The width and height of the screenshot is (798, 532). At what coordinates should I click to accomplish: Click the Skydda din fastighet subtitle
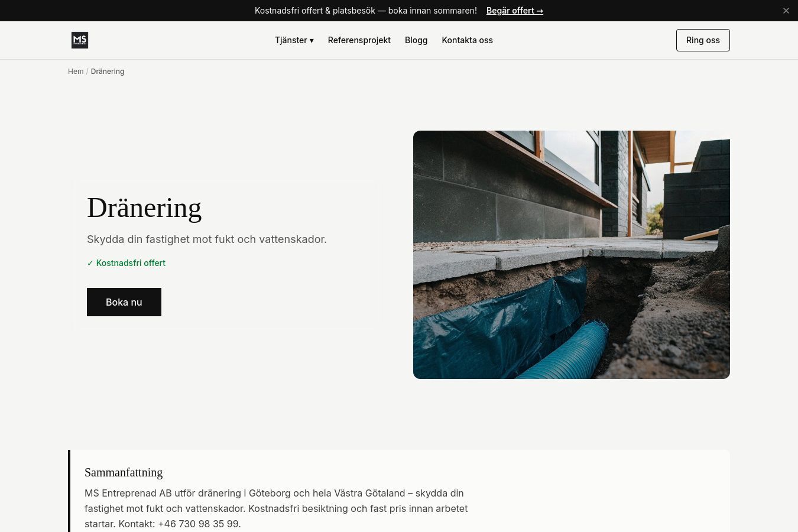point(207,239)
